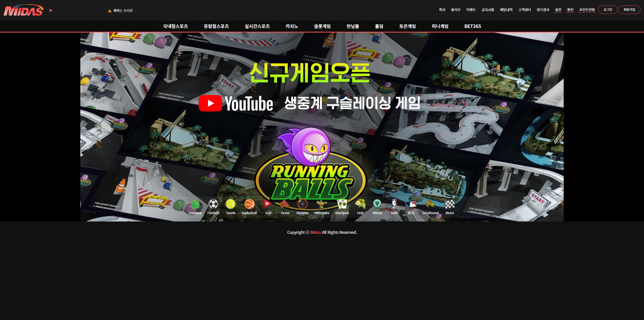Screen dimensions: 644x320
Task: Select the Blackjack cards icon
Action: pos(342,204)
